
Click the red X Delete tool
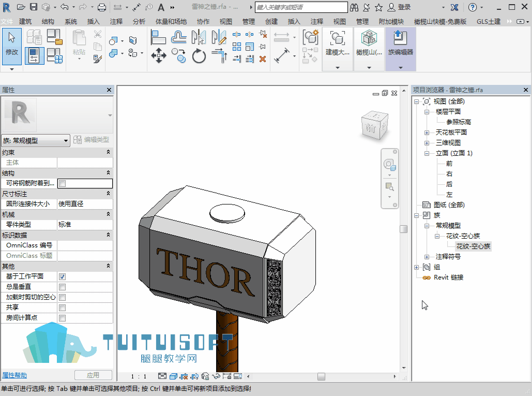point(262,59)
